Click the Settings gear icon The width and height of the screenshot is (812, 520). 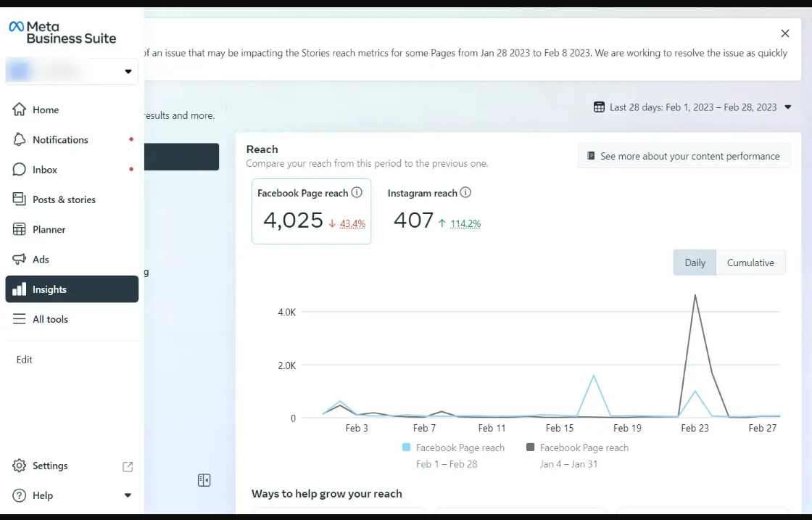pyautogui.click(x=20, y=466)
